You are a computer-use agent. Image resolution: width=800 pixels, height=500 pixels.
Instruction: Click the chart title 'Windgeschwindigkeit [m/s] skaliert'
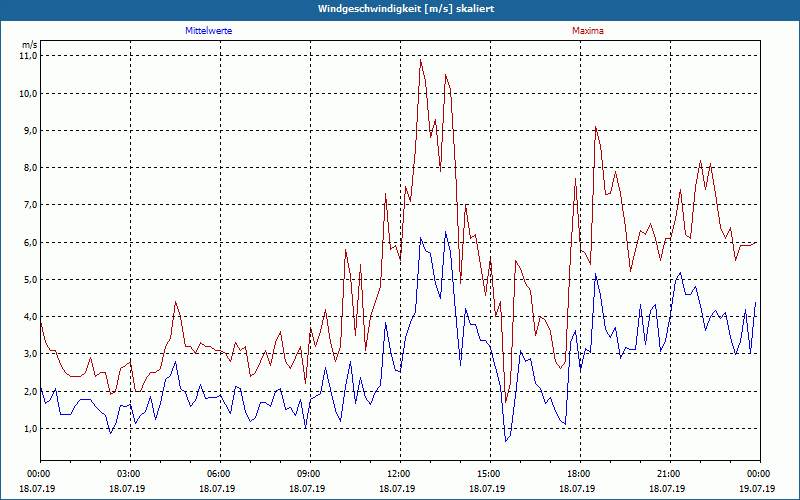click(406, 9)
